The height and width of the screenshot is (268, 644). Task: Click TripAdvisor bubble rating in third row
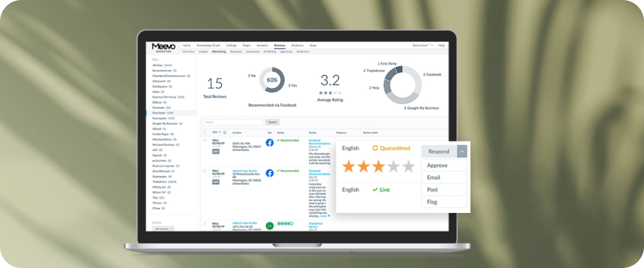point(285,224)
